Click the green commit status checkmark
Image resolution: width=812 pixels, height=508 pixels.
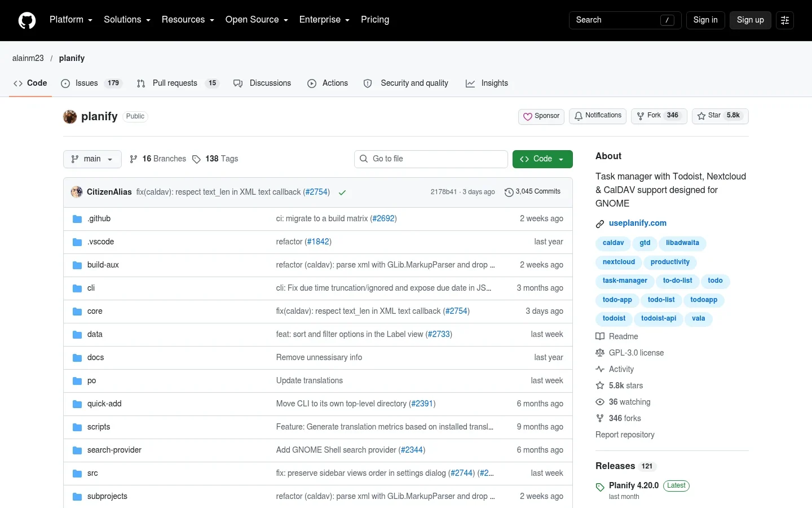click(342, 192)
